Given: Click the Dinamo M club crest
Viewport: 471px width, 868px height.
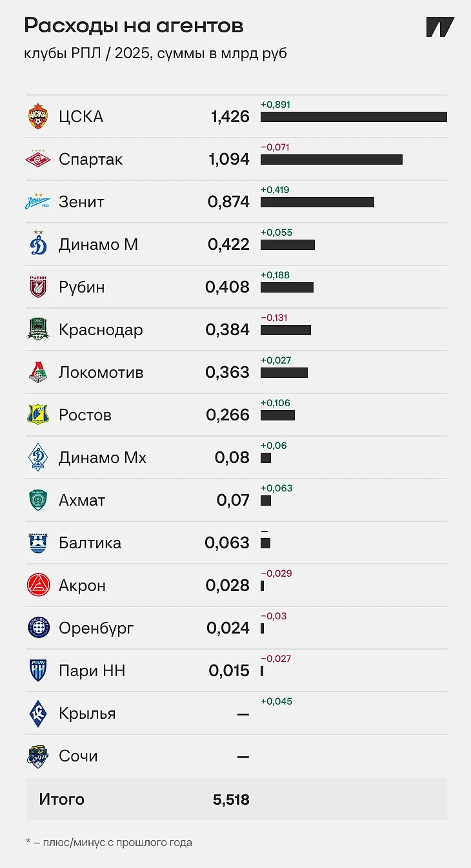Looking at the screenshot, I should 38,243.
